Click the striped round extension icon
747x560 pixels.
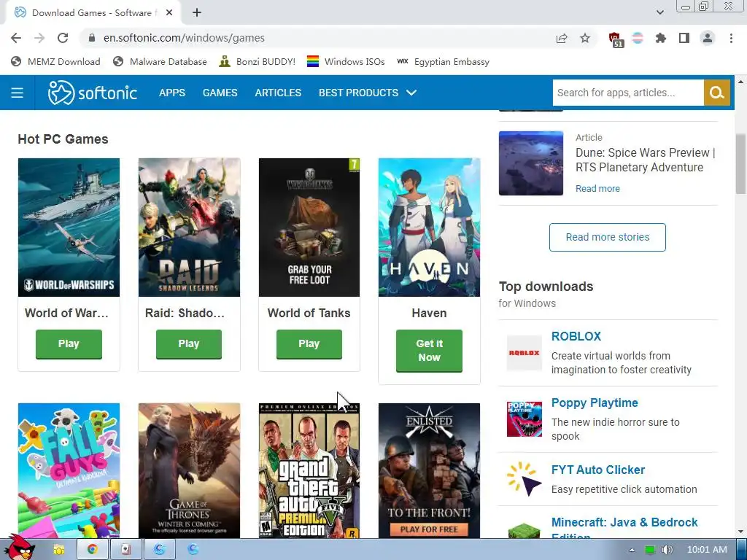pyautogui.click(x=638, y=38)
